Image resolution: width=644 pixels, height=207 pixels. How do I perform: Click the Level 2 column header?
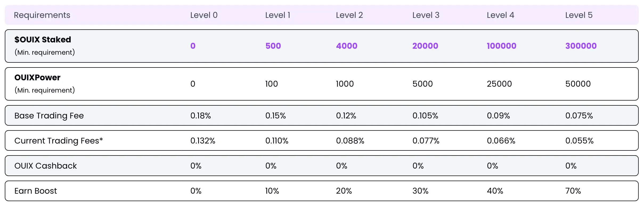(349, 15)
